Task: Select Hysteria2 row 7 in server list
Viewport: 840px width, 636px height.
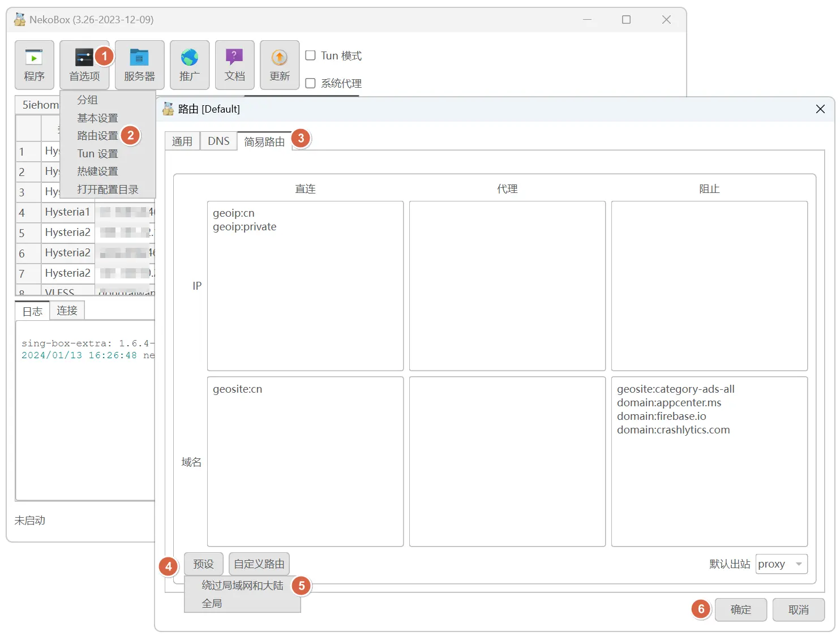Action: click(x=68, y=273)
